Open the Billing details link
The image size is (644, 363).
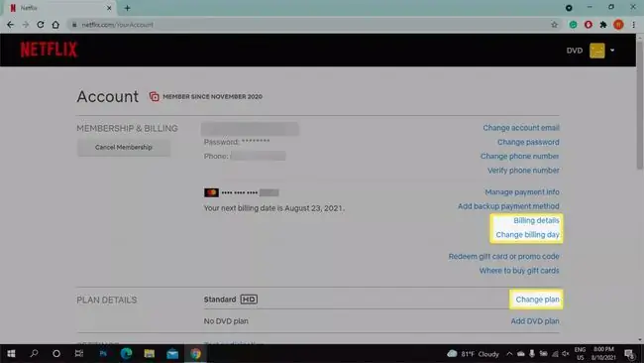pyautogui.click(x=536, y=220)
